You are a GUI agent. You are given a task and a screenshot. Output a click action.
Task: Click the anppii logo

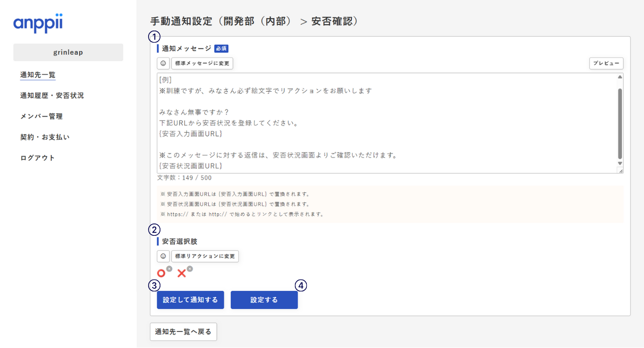[x=38, y=23]
